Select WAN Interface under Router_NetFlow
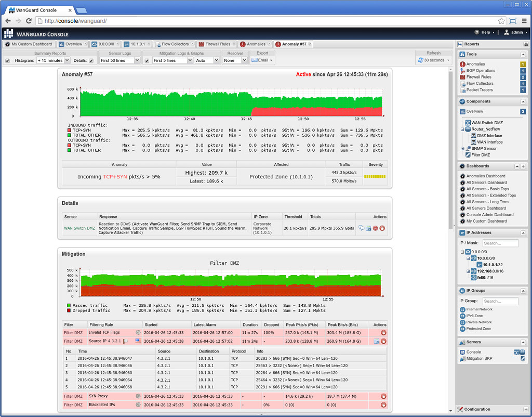The height and width of the screenshot is (417, 532). click(489, 142)
